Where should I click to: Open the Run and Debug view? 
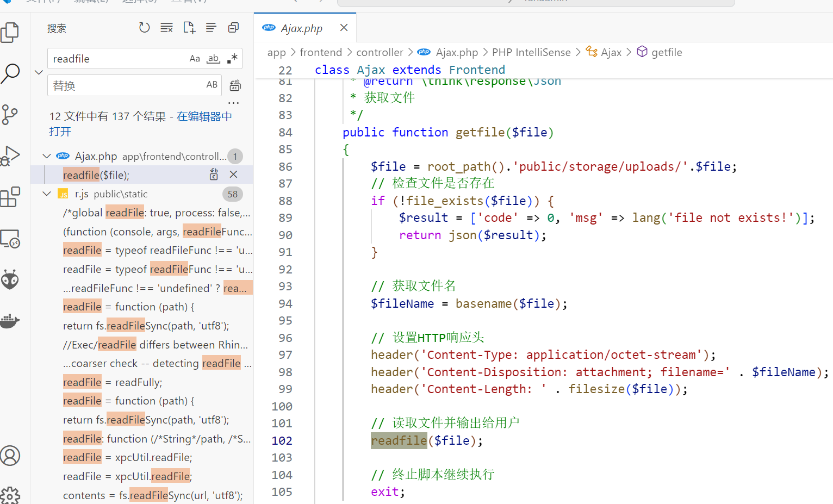point(10,156)
